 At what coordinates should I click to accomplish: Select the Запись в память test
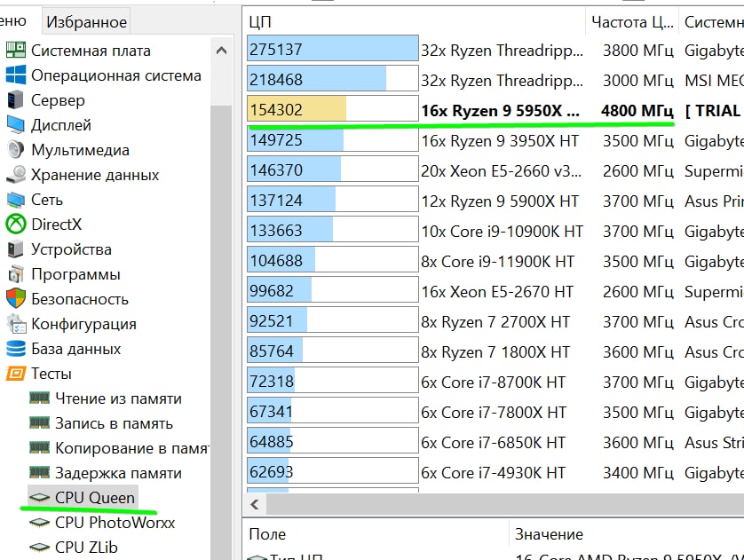114,423
